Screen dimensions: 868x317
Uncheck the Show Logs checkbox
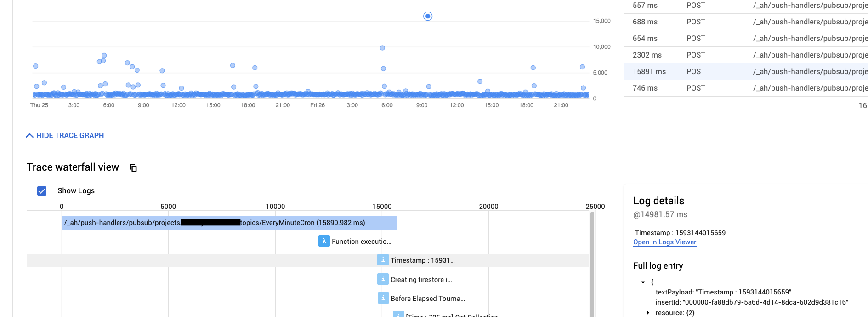42,190
